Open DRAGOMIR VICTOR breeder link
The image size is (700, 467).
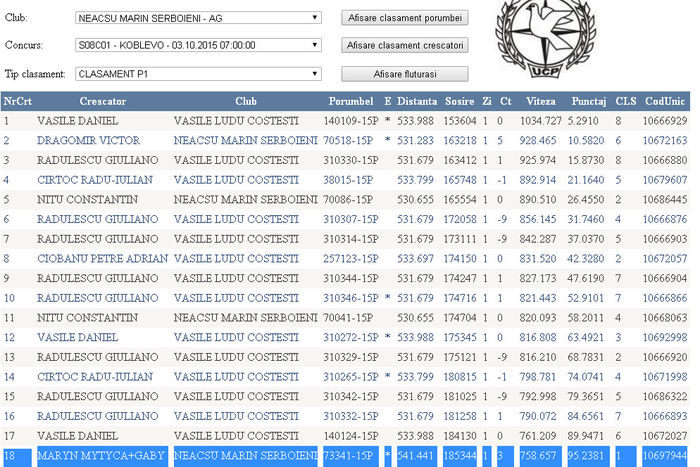88,140
